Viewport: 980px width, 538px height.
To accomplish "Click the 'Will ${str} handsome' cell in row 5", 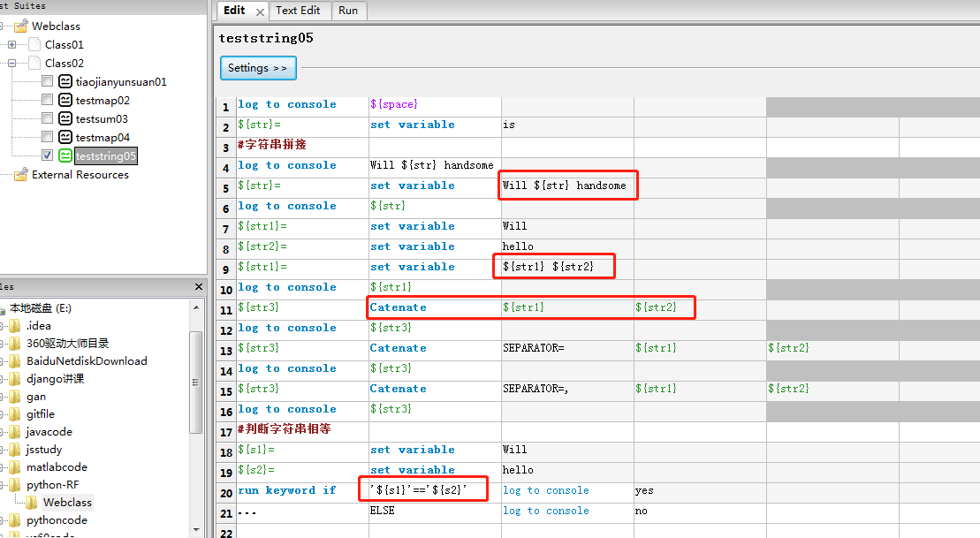I will tap(567, 187).
